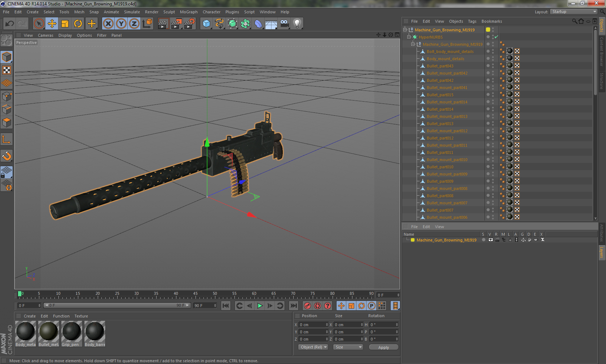Screen dimensions: 606x364
Task: Open the Layout Startup dropdown
Action: tap(574, 12)
